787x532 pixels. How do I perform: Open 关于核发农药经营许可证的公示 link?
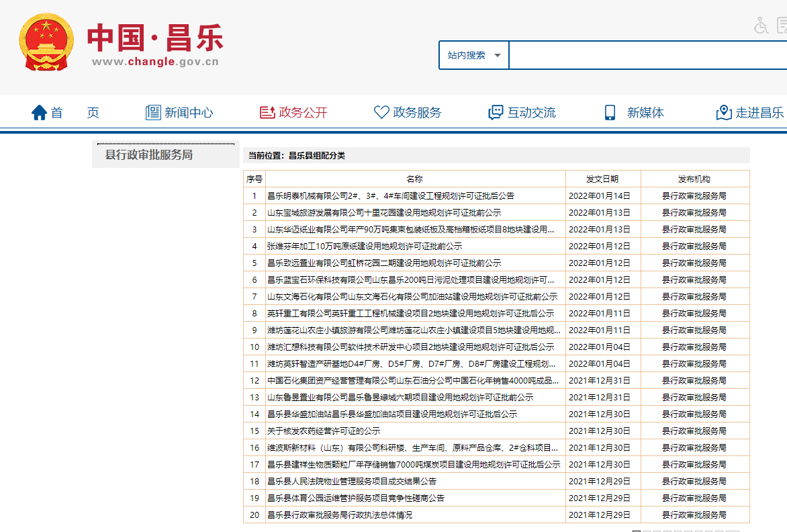click(324, 431)
